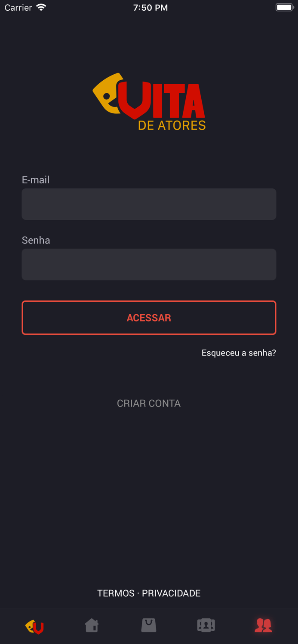Viewport: 298px width, 644px height.
Task: Select the castings carousel icon
Action: pyautogui.click(x=206, y=626)
